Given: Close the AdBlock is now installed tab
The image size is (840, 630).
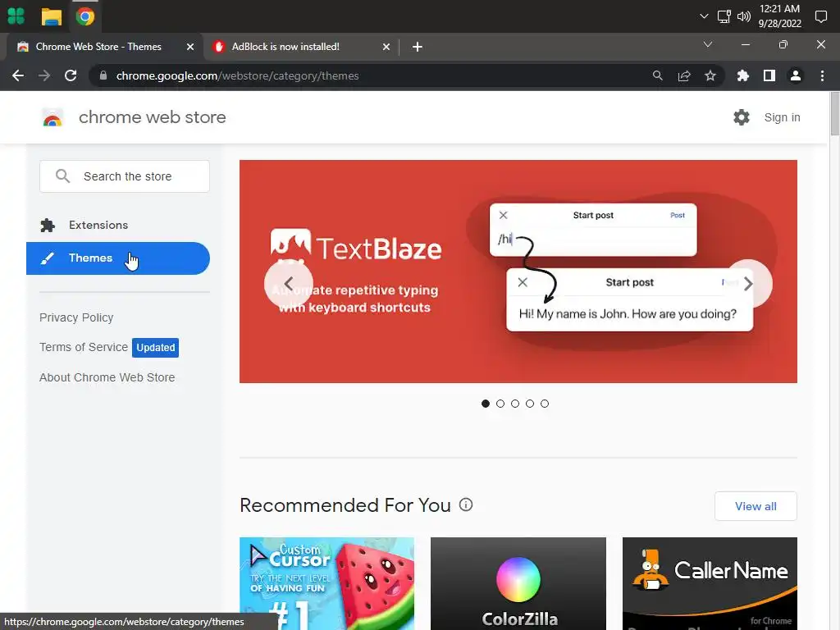Looking at the screenshot, I should point(386,47).
